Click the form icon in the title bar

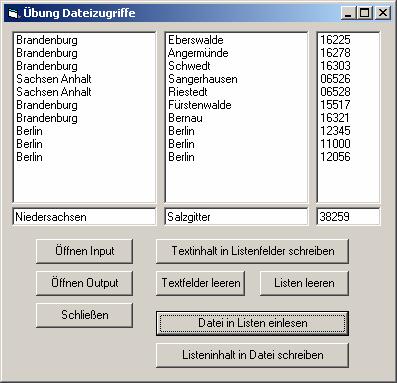(13, 13)
